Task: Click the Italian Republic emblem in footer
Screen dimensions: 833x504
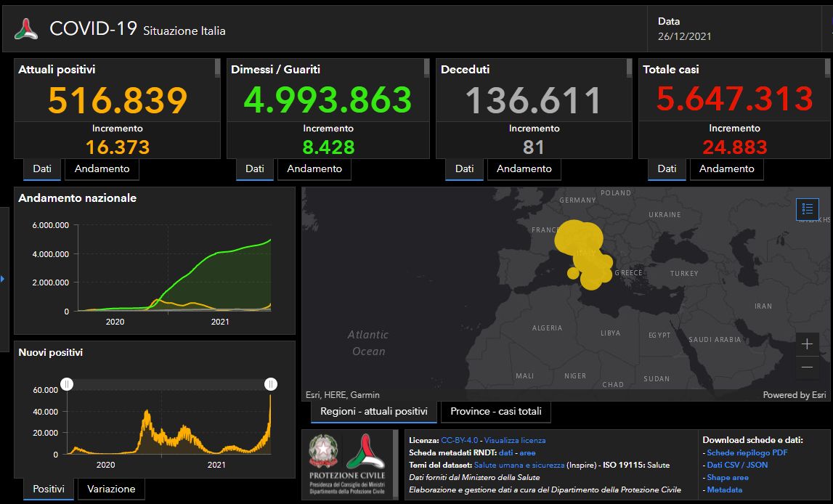Action: pos(322,451)
